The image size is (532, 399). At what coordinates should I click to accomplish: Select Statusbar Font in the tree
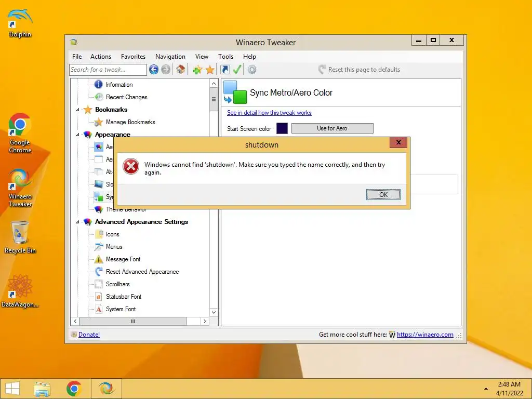click(124, 297)
